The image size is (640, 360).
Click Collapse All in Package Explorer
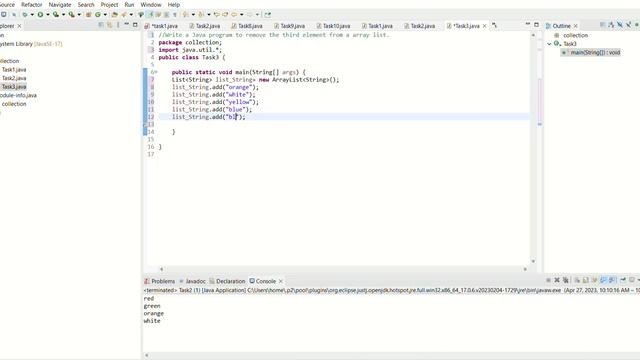[x=101, y=25]
